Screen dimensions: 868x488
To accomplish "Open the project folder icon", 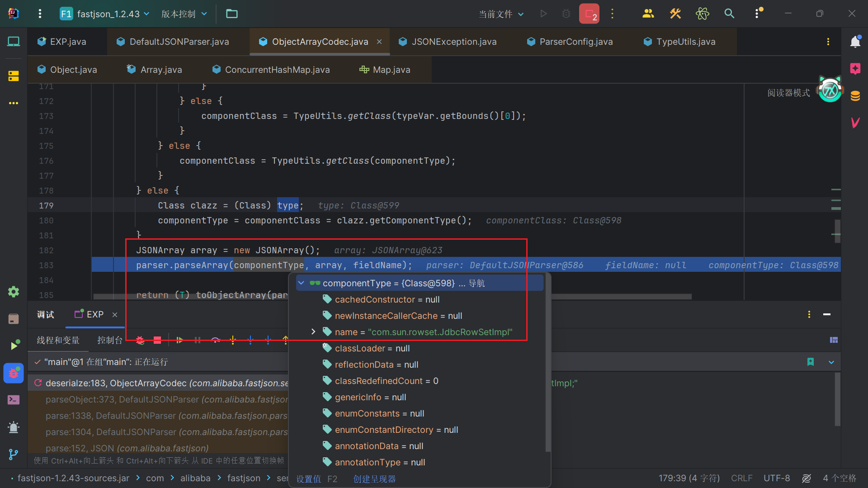I will (x=232, y=14).
